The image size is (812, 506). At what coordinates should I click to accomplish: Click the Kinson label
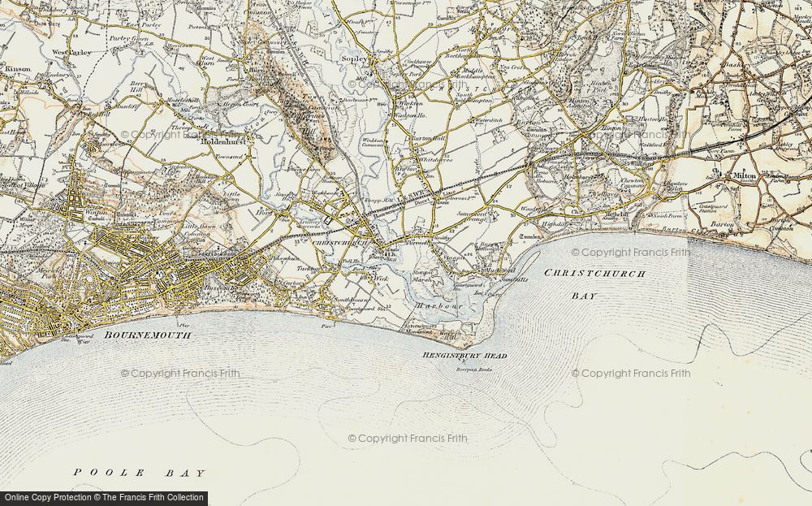click(x=18, y=68)
